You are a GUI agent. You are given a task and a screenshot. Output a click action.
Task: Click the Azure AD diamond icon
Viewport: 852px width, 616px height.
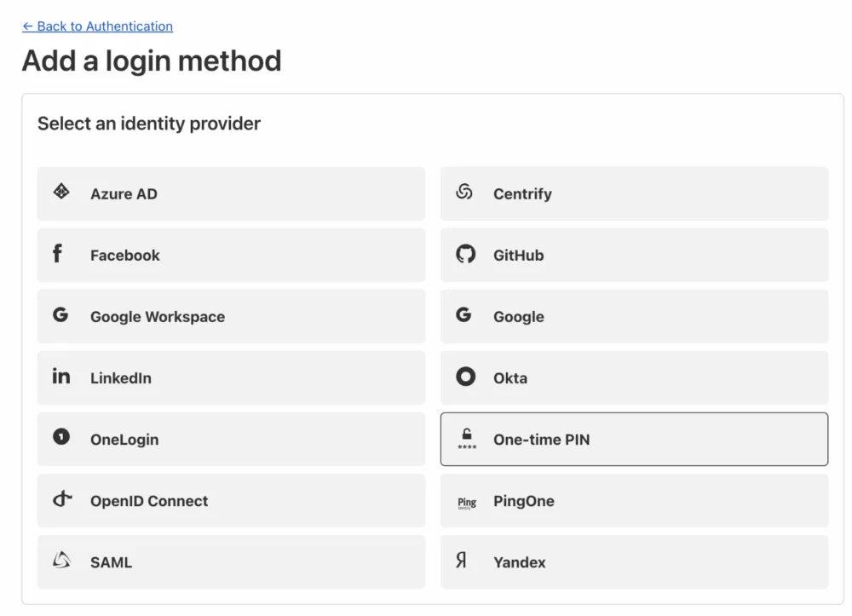pyautogui.click(x=61, y=191)
